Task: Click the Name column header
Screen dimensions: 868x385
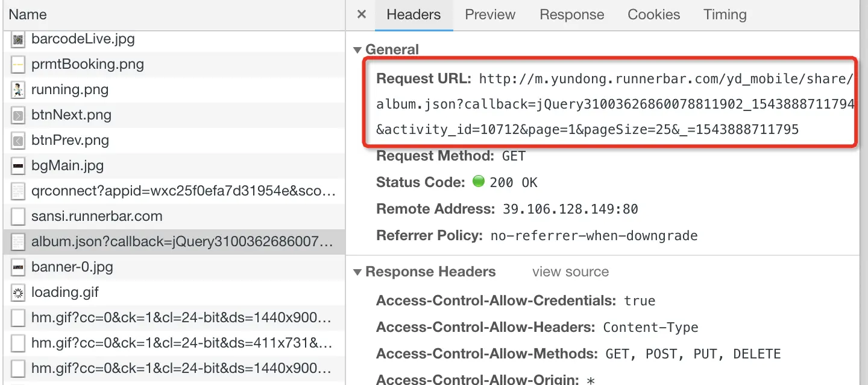Action: [173, 14]
